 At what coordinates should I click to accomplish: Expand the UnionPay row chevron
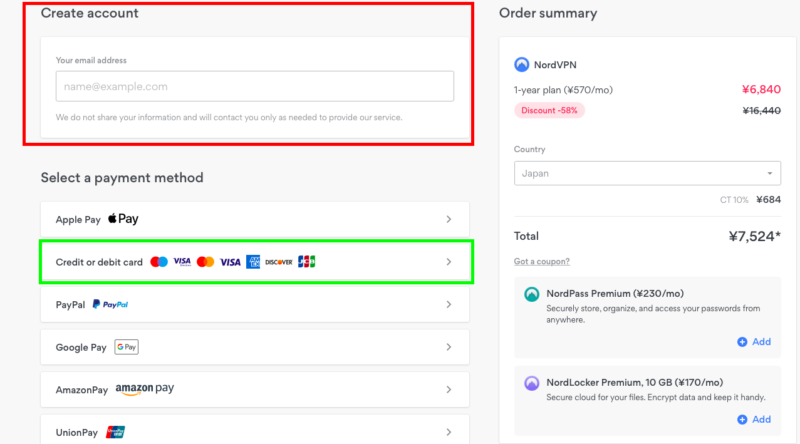click(x=448, y=432)
